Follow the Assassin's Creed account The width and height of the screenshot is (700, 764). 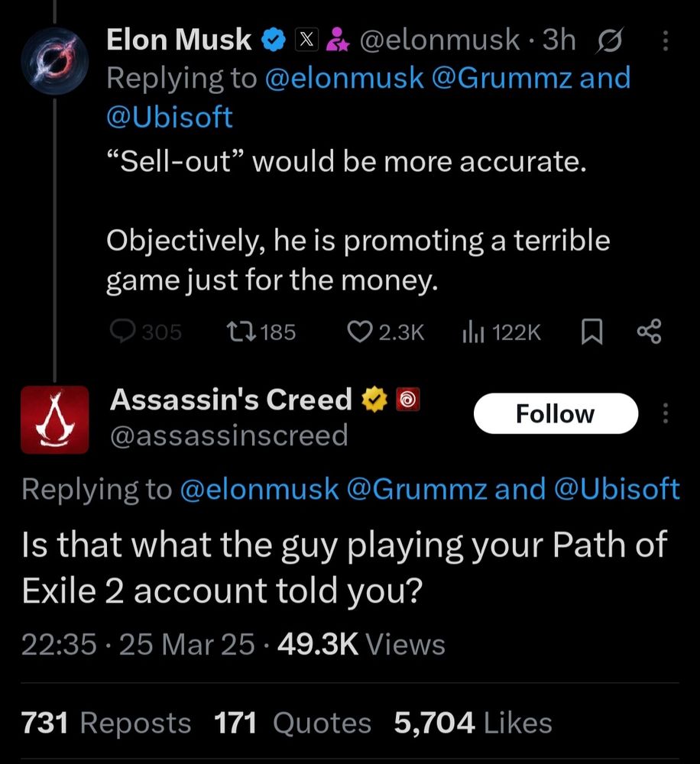(556, 413)
